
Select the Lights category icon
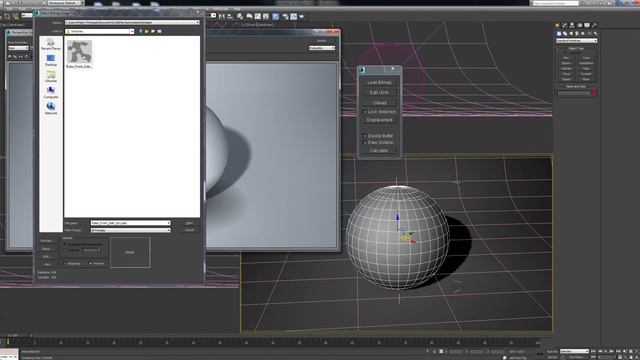coord(571,33)
